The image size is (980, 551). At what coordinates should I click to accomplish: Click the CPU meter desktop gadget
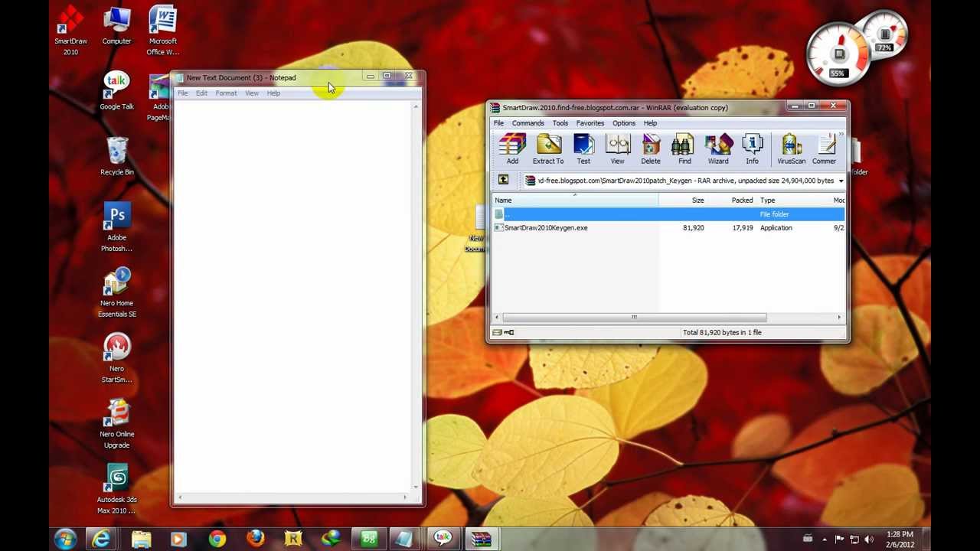pos(840,55)
